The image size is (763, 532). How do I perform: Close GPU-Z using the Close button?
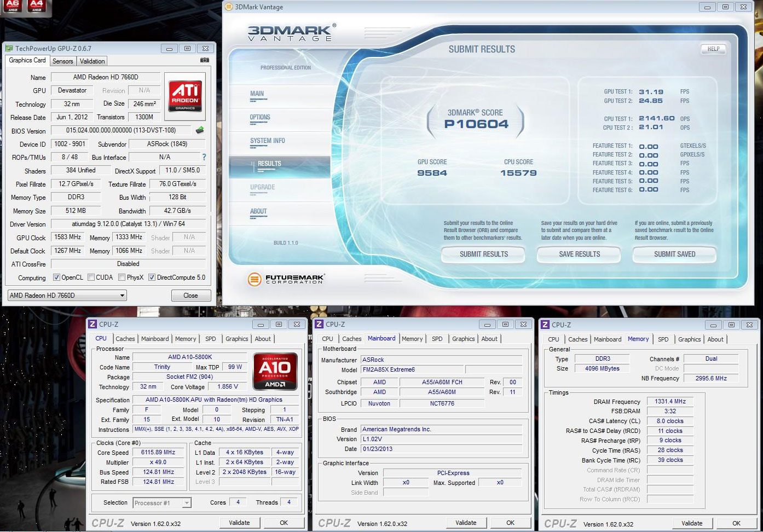click(190, 296)
